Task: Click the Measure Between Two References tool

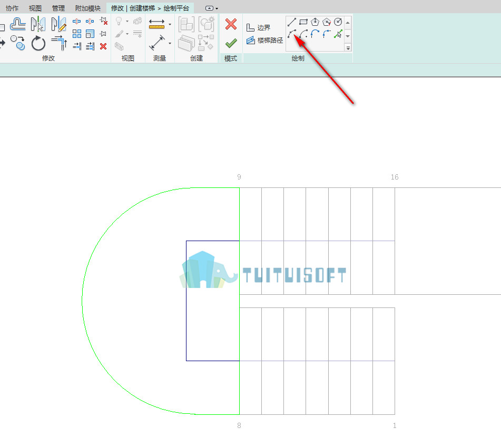Action: click(x=156, y=24)
